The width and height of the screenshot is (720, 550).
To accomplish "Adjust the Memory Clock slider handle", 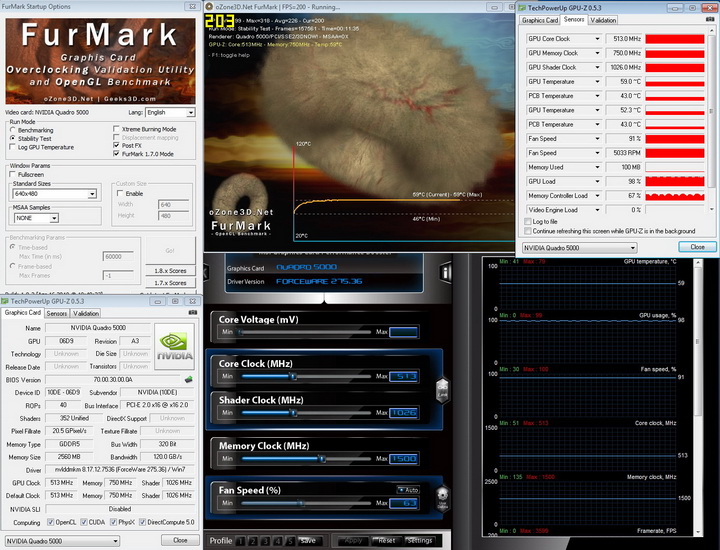I will tap(322, 459).
